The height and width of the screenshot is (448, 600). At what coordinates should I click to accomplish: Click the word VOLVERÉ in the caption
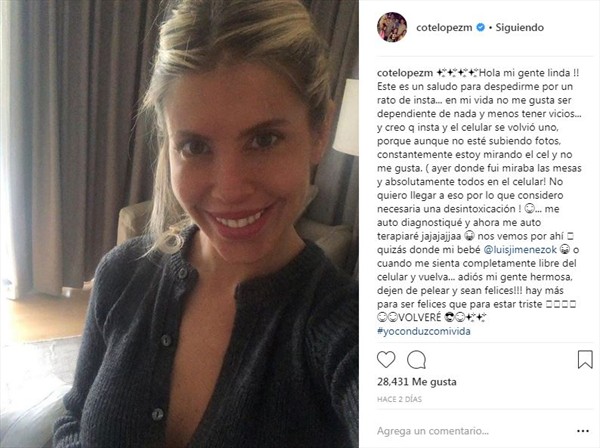420,318
